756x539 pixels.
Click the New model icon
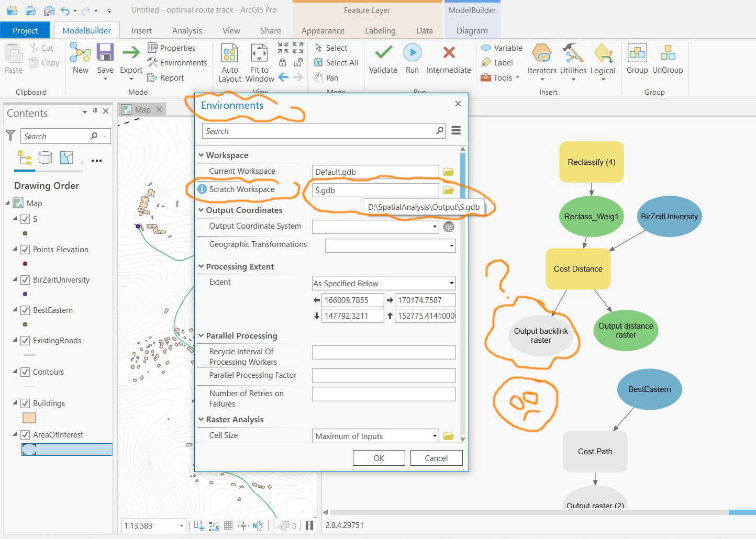[81, 59]
